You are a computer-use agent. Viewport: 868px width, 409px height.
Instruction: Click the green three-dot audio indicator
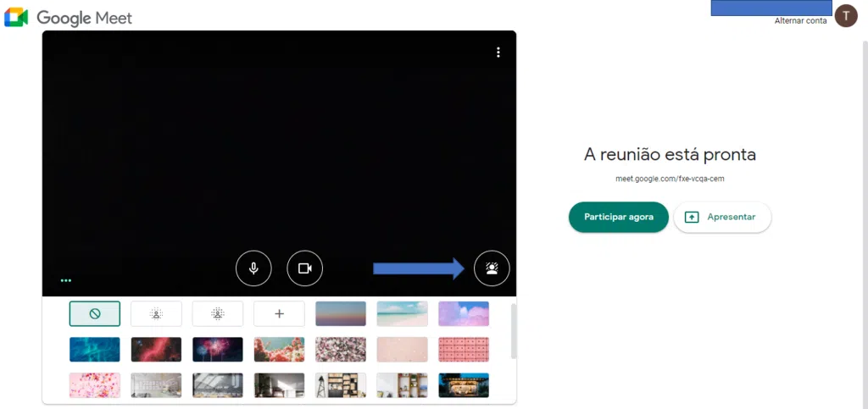pyautogui.click(x=66, y=280)
